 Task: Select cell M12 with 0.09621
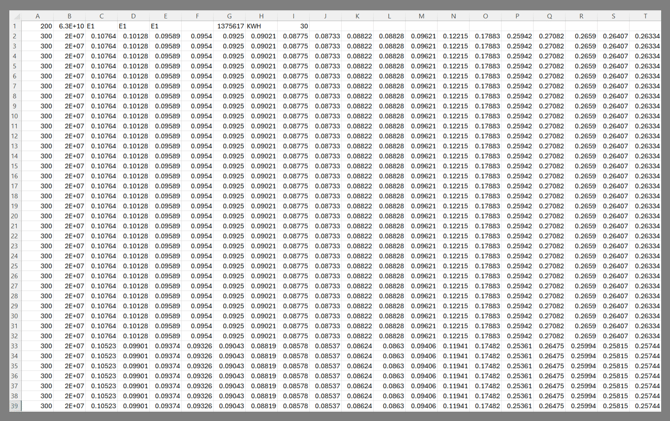[x=421, y=136]
